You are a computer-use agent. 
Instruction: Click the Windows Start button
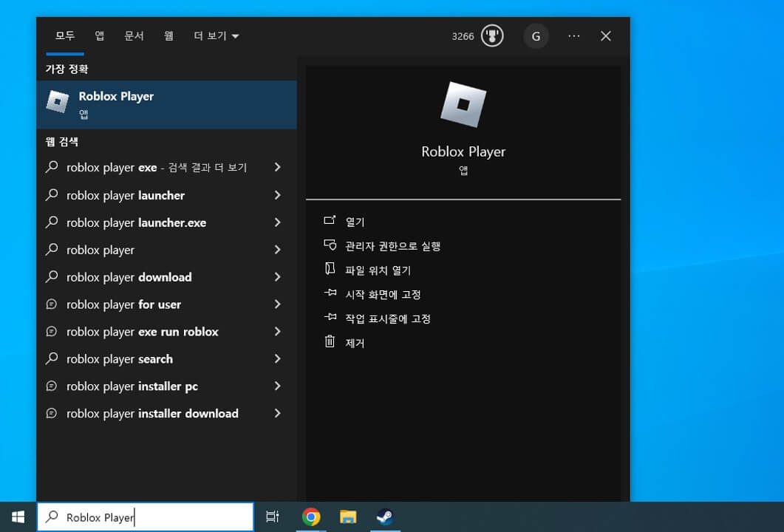click(x=18, y=517)
